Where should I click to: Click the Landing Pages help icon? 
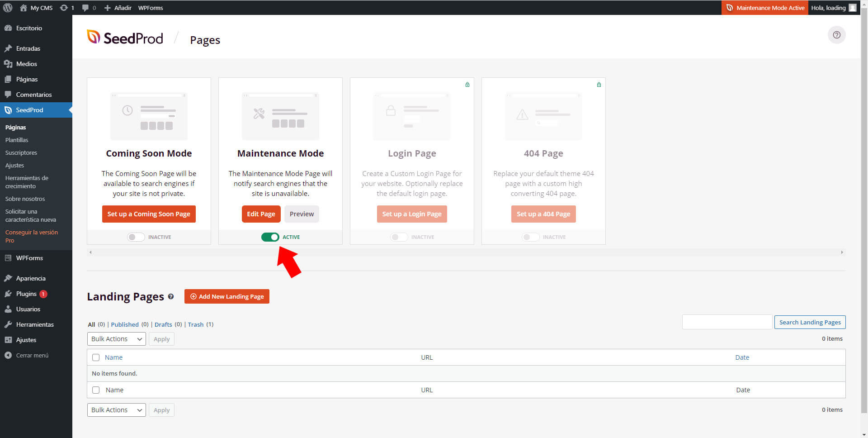tap(171, 297)
